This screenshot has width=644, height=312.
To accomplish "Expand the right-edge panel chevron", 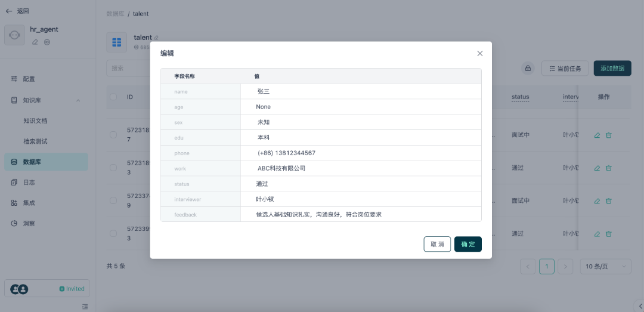I will [x=640, y=306].
